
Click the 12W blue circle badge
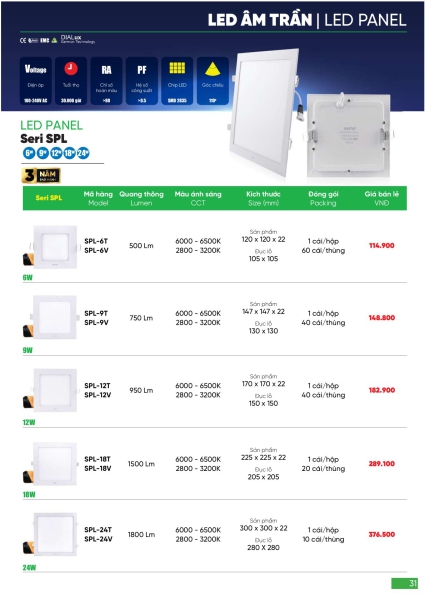pos(56,153)
